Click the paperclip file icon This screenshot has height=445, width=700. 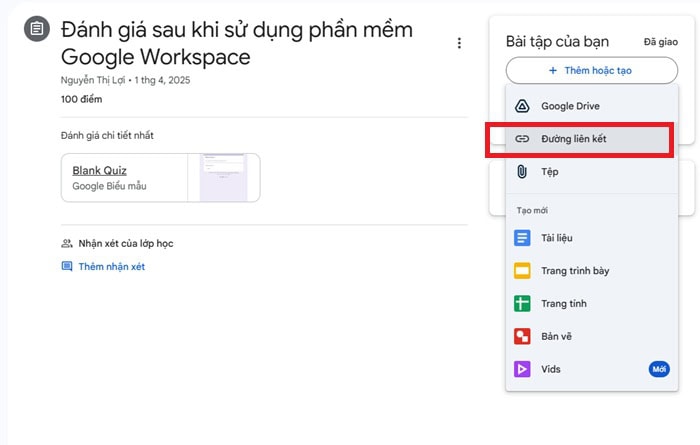tap(522, 172)
